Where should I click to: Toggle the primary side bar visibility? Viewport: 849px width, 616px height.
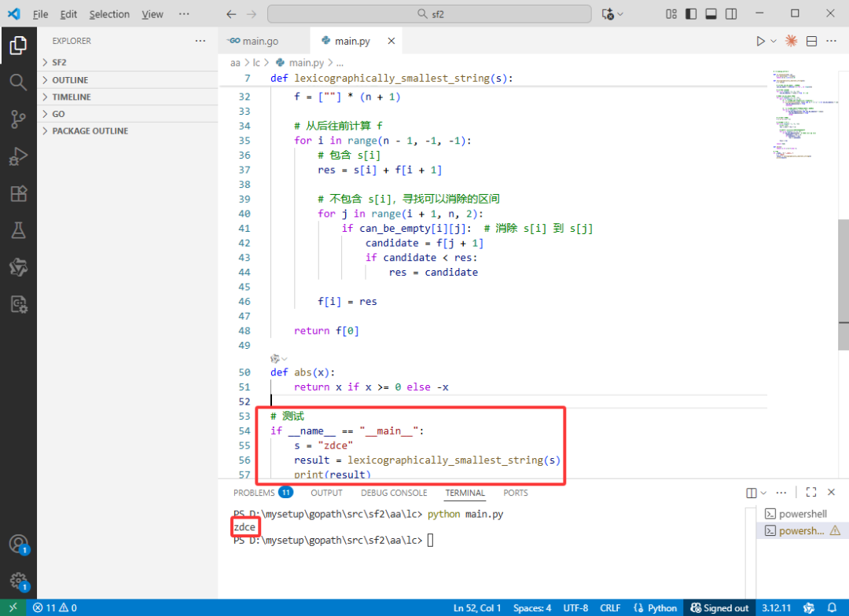(x=691, y=14)
